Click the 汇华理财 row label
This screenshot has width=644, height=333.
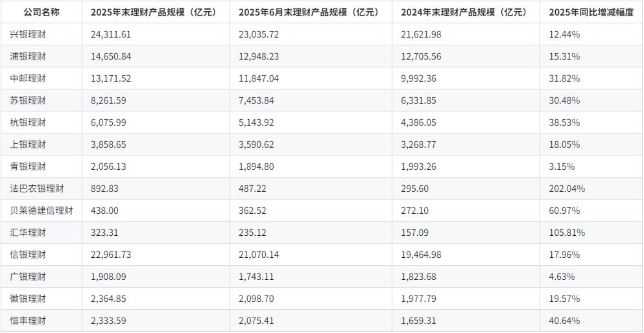pyautogui.click(x=29, y=233)
